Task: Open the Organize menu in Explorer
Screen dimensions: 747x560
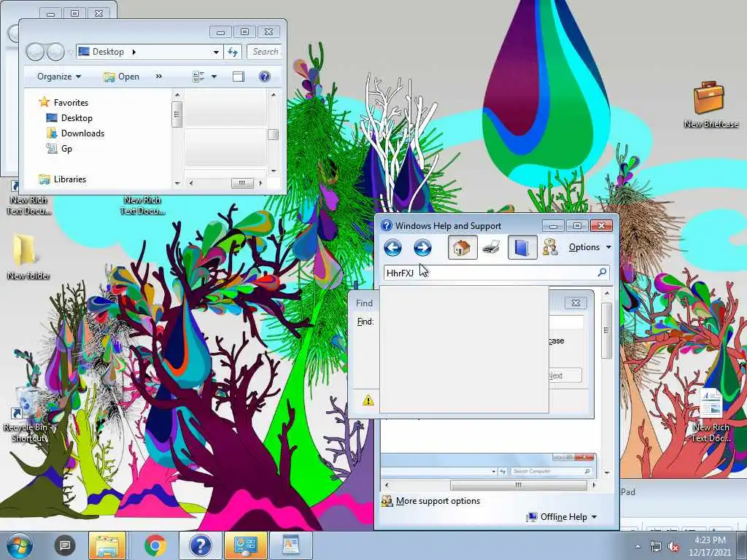Action: [x=59, y=77]
